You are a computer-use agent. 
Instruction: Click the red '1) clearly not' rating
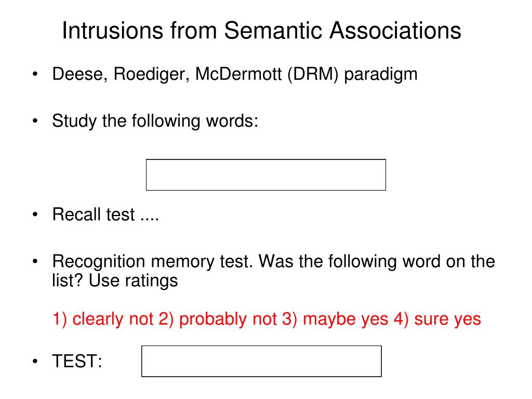[x=103, y=319]
